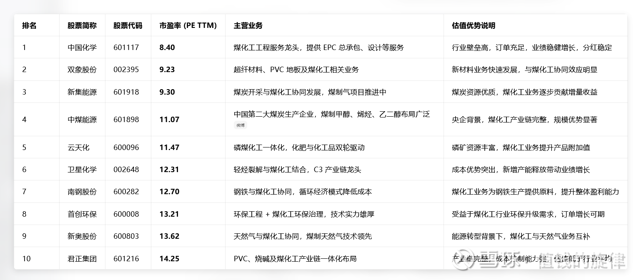Viewport: 644px width, 280px height.
Task: Click the 新奥股份 stock name
Action: 82,236
